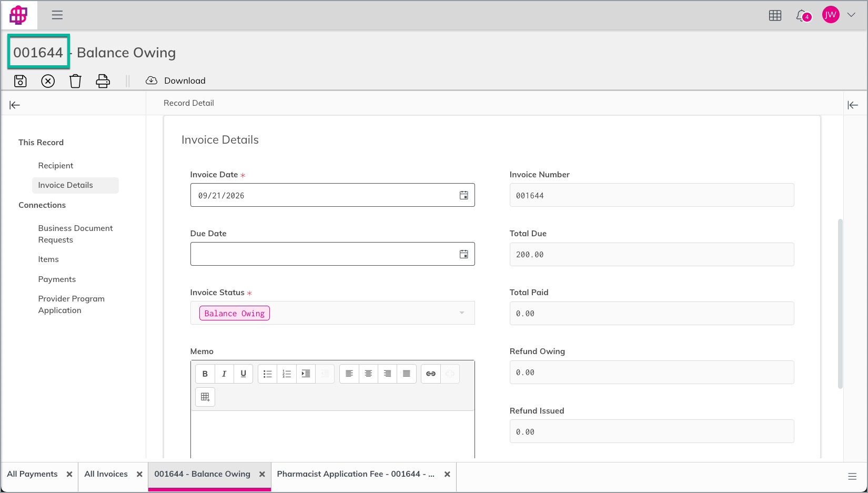Close the All Invoices tab
The height and width of the screenshot is (493, 868).
(139, 474)
